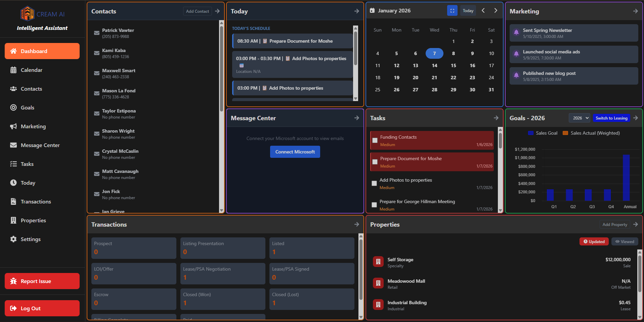Click the Connect Microsoft button
The image size is (644, 322).
295,152
